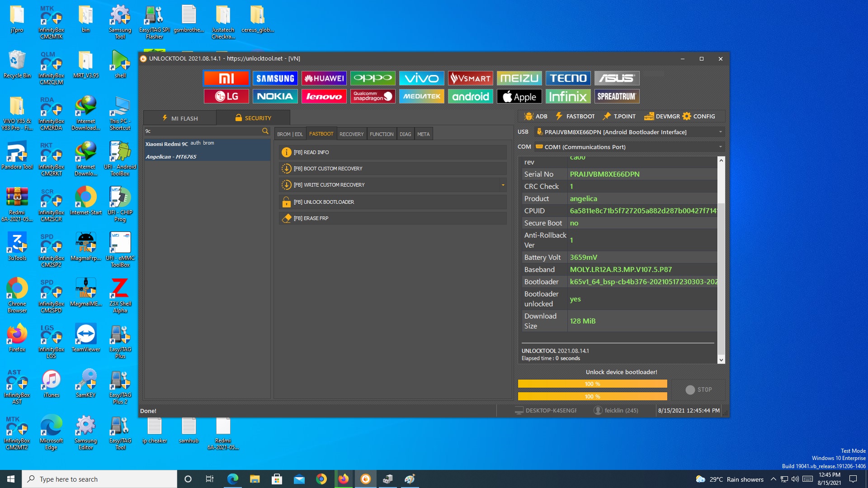The image size is (868, 488).
Task: Open CONFIG settings
Action: (699, 116)
